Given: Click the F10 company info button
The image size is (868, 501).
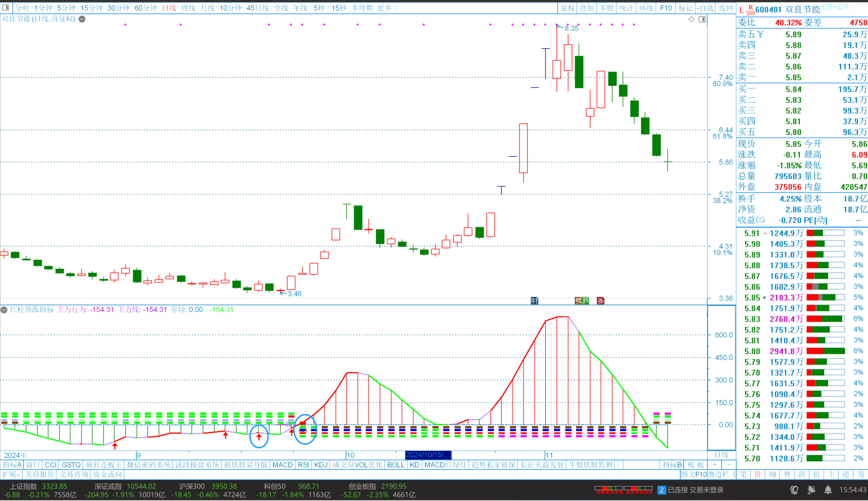Looking at the screenshot, I should pyautogui.click(x=666, y=8).
